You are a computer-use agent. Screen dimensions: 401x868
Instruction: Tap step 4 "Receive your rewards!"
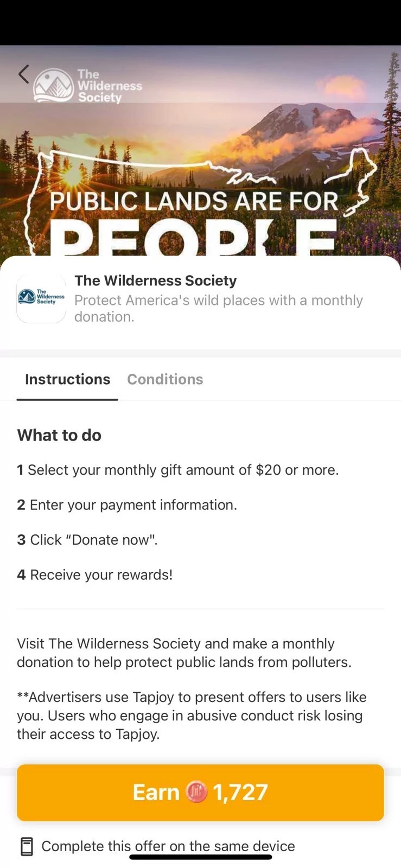coord(95,575)
